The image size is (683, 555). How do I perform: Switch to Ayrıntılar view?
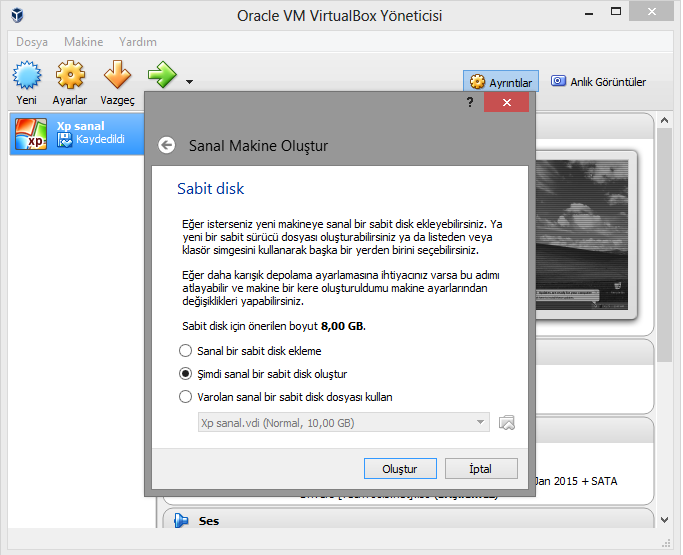tap(501, 82)
